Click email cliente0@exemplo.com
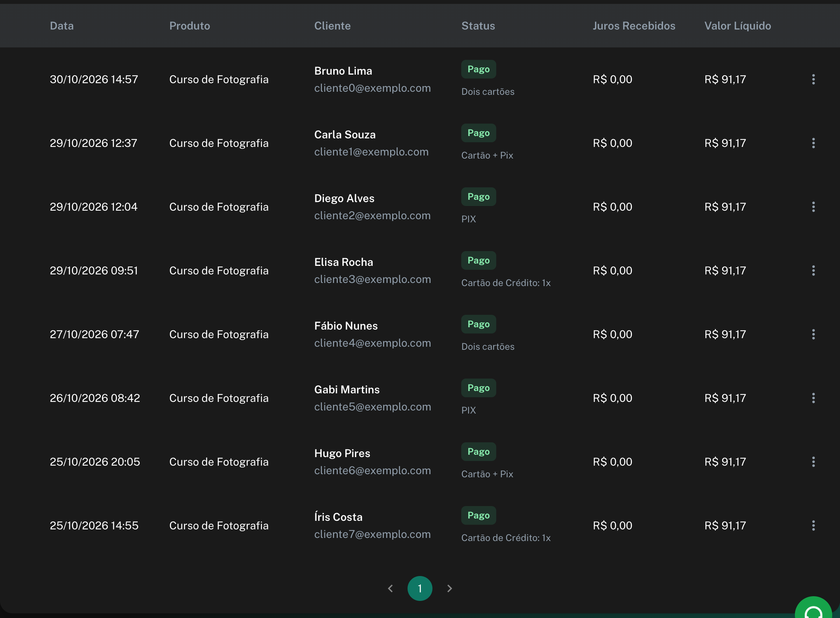Viewport: 840px width, 618px height. click(x=373, y=88)
